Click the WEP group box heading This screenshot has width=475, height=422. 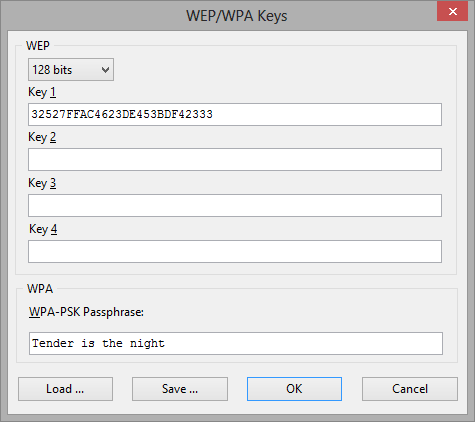tap(38, 46)
